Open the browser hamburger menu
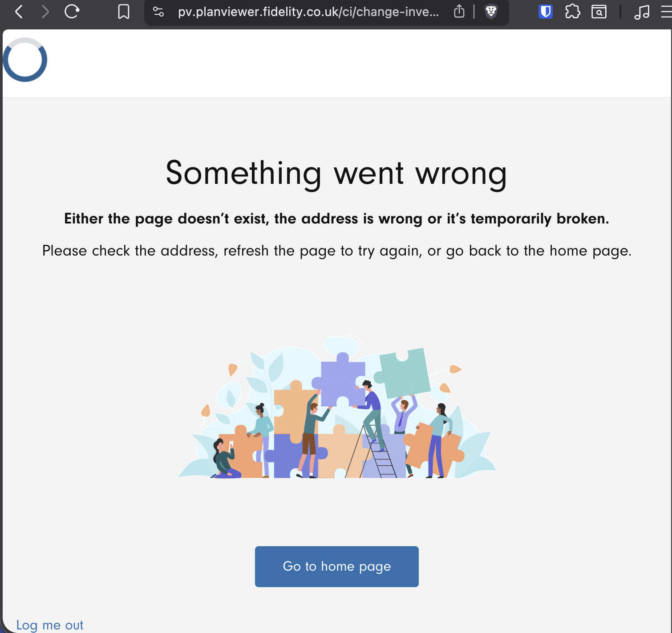This screenshot has height=633, width=672. tap(666, 12)
